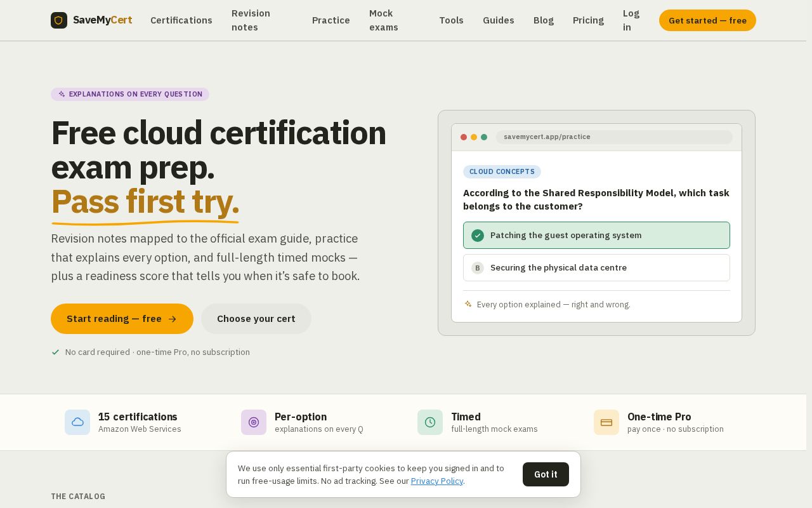Open the Pricing page link
Screen dimensions: 812x508
[x=588, y=20]
